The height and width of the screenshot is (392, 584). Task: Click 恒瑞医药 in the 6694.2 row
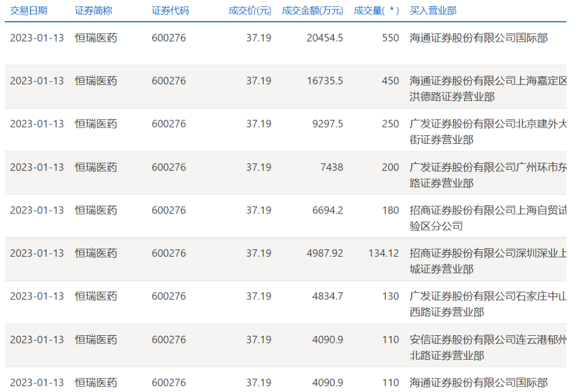(96, 210)
